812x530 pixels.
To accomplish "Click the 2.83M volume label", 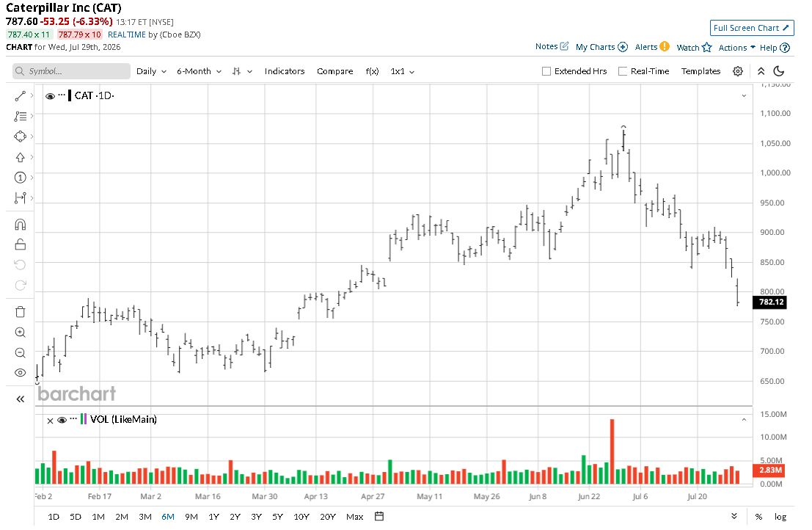I will coord(770,470).
